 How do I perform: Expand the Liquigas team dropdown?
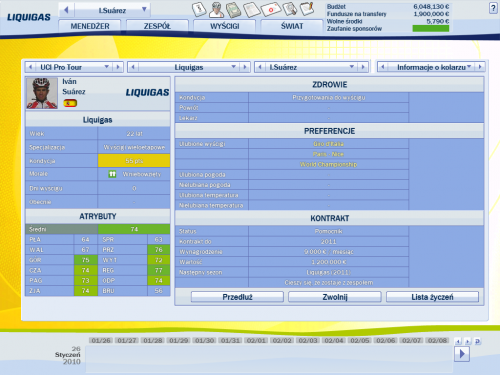pyautogui.click(x=234, y=67)
